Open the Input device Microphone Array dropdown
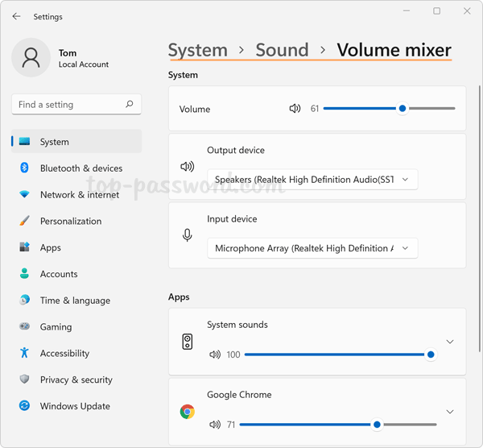This screenshot has width=483, height=448. (312, 248)
